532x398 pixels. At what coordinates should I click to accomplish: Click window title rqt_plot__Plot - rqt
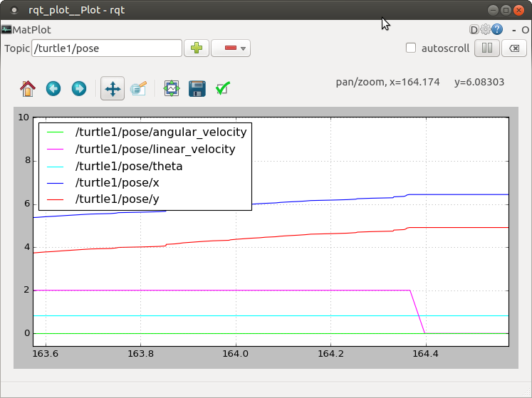tap(77, 10)
